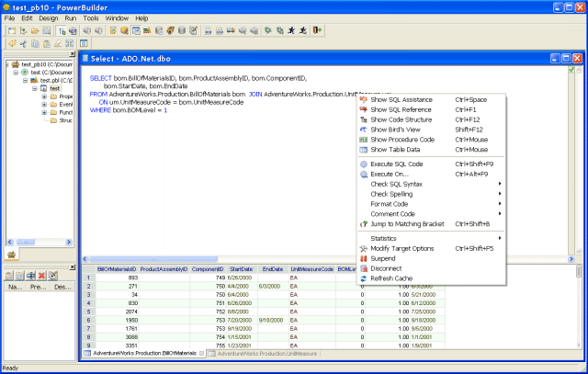Toggle the Clip window toolbar icon

136,30
